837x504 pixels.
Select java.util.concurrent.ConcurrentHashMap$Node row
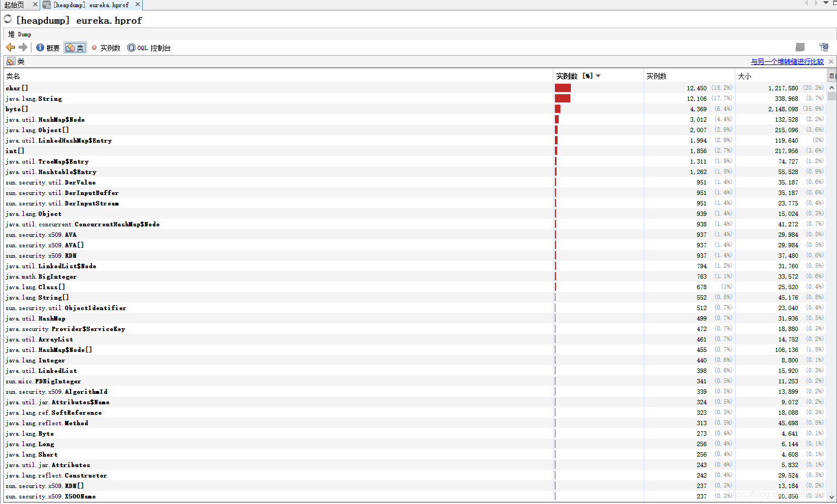pyautogui.click(x=416, y=224)
